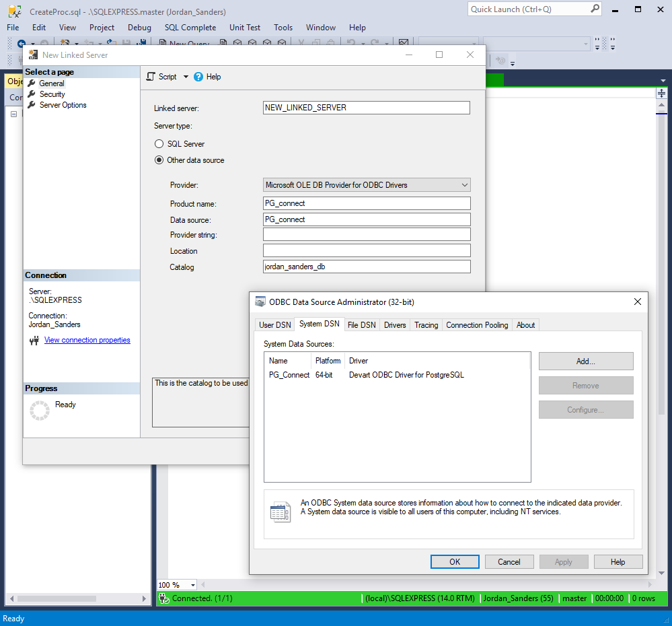Select the Server Options page
Screen dimensions: 672x626
[63, 104]
